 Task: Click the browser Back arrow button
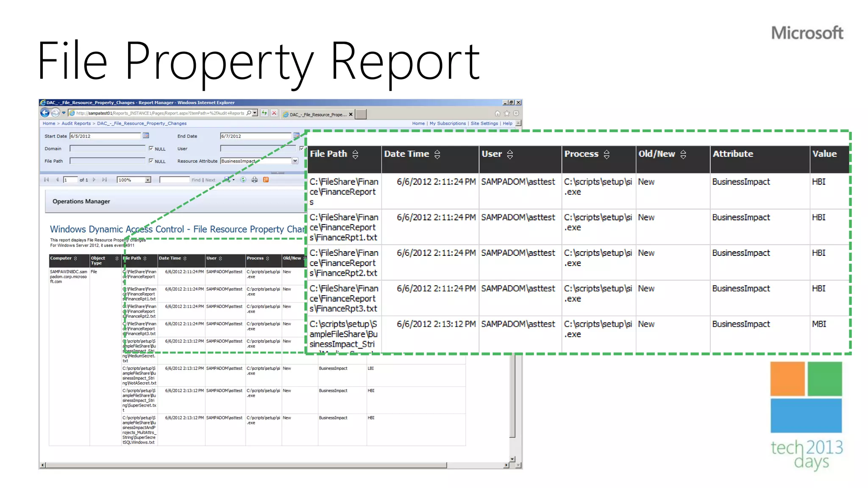45,113
